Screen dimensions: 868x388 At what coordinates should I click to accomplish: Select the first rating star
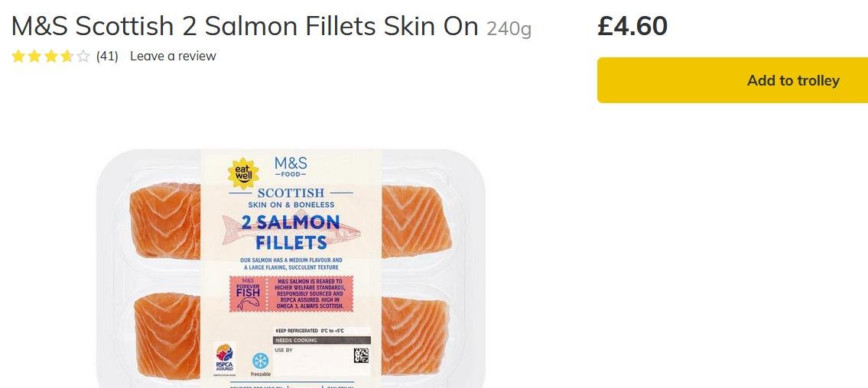[18, 56]
